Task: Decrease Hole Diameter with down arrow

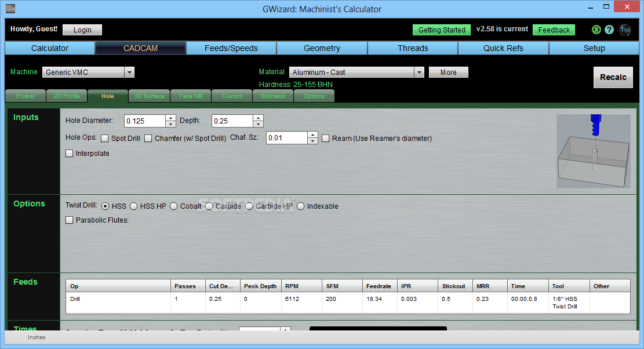Action: coord(171,124)
